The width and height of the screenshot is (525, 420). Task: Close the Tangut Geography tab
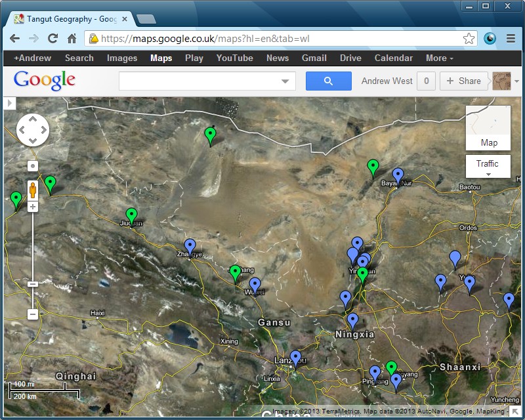125,19
